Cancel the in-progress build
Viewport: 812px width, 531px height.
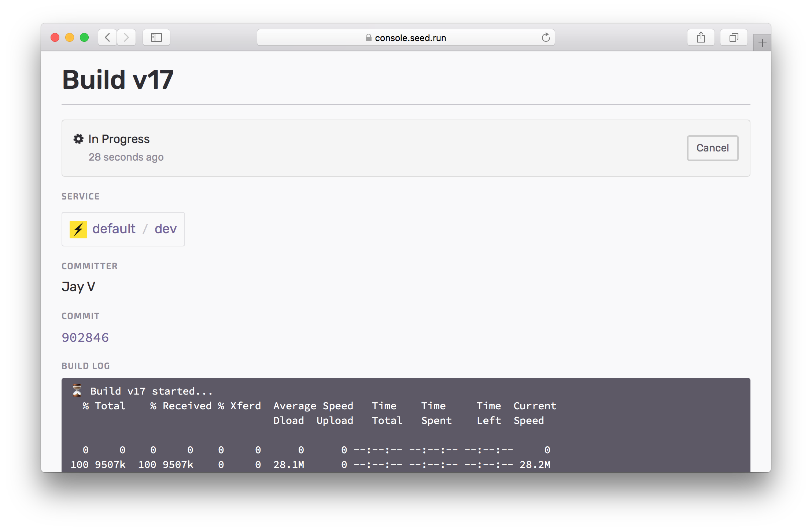point(712,148)
